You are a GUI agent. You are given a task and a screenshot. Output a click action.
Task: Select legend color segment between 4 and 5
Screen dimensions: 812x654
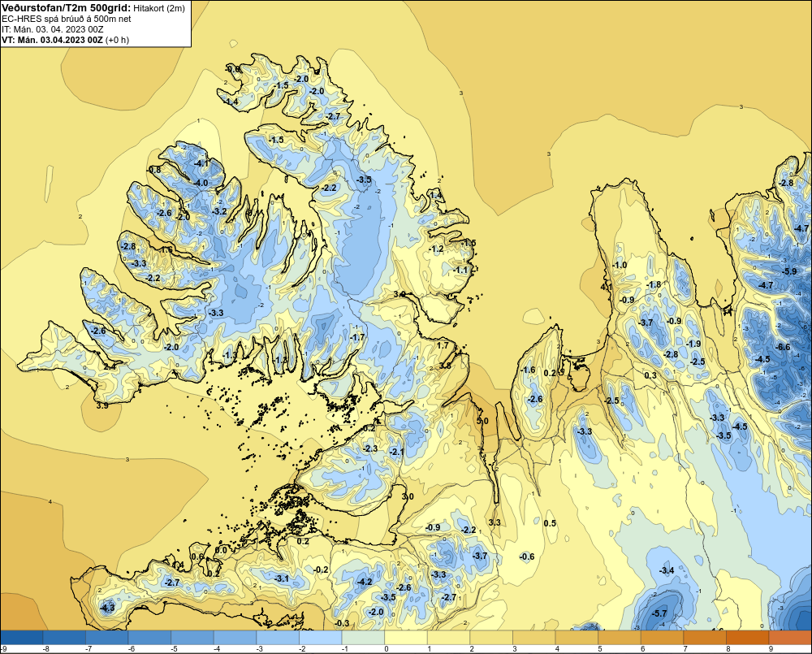(577, 638)
